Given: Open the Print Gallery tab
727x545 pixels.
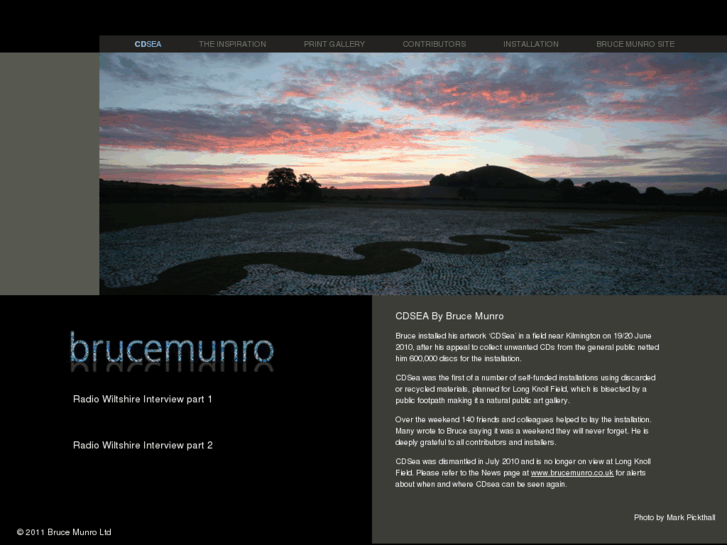Looking at the screenshot, I should click(334, 44).
